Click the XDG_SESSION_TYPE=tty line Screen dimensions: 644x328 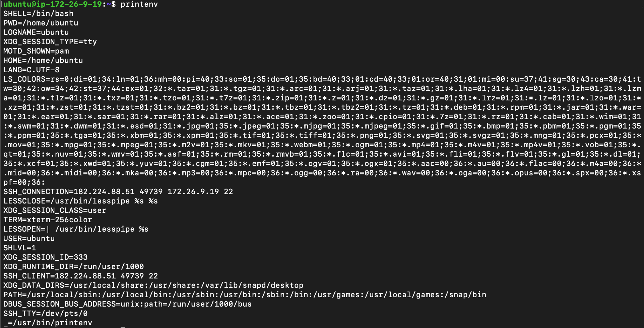[50, 42]
